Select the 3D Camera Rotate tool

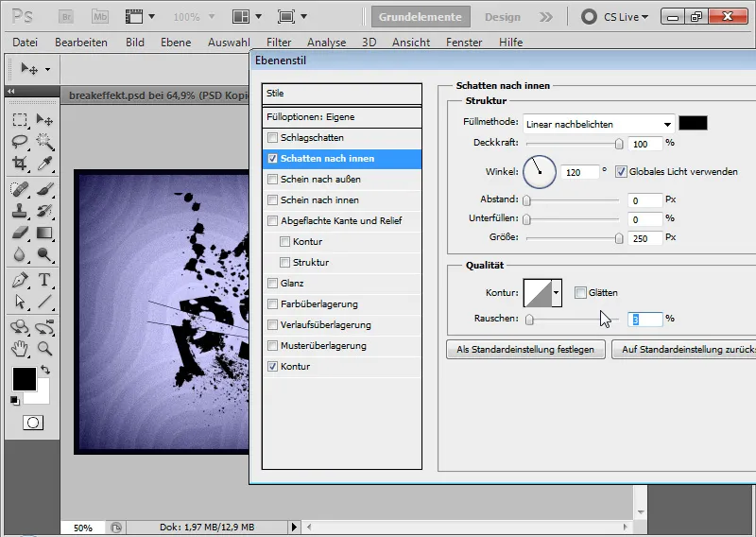44,326
